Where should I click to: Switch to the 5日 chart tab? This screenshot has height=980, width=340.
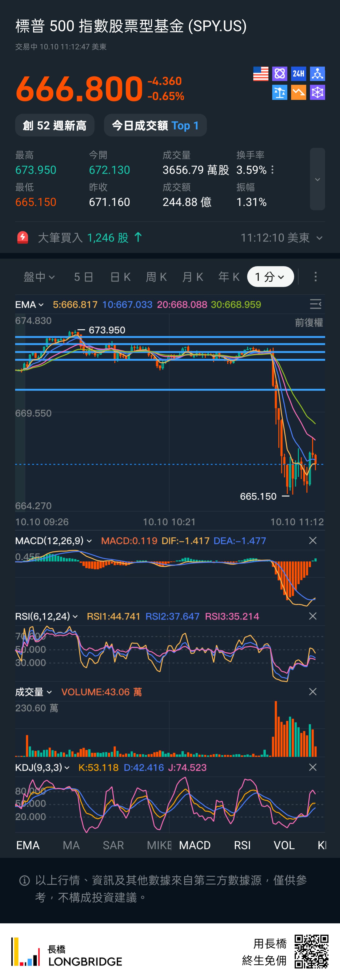[x=84, y=277]
